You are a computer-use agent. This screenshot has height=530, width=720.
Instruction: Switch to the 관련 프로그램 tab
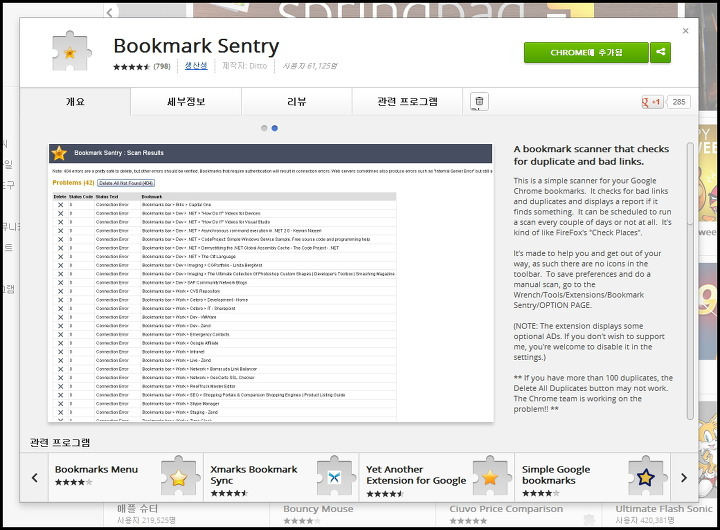(407, 101)
